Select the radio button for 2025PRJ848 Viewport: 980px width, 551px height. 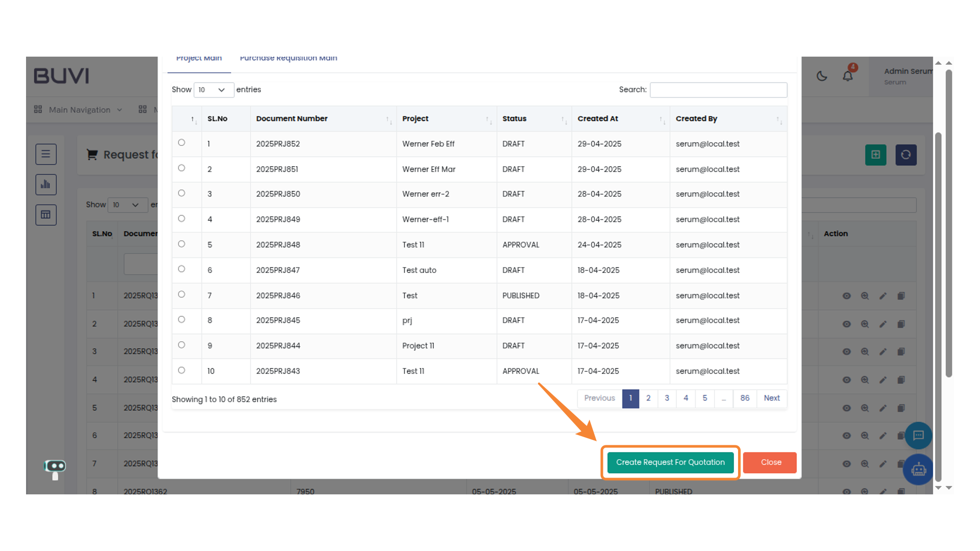181,243
